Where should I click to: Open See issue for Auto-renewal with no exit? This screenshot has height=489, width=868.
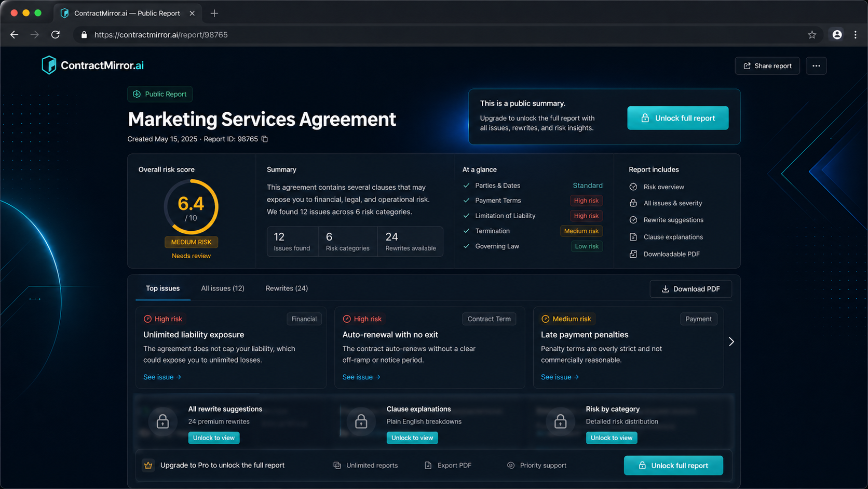tap(361, 377)
